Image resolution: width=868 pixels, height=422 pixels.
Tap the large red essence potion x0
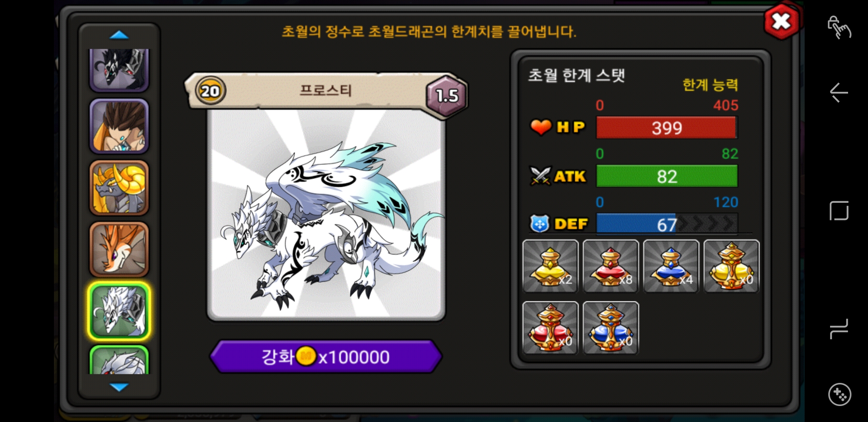(550, 328)
